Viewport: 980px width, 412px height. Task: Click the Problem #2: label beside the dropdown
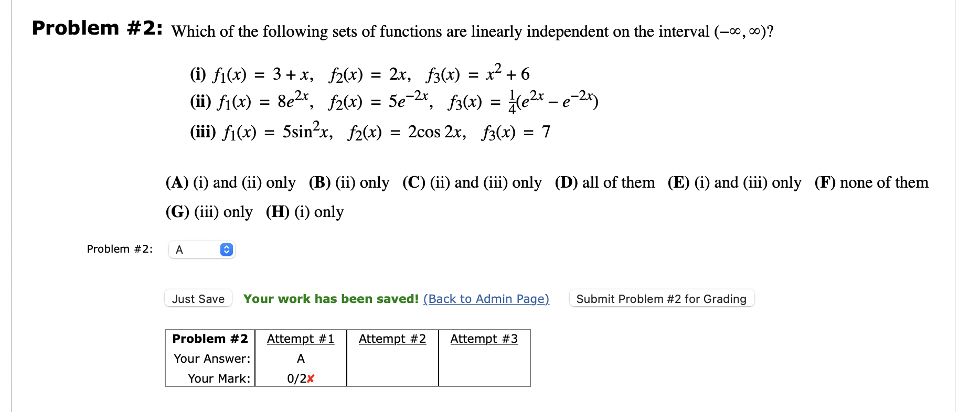(119, 249)
